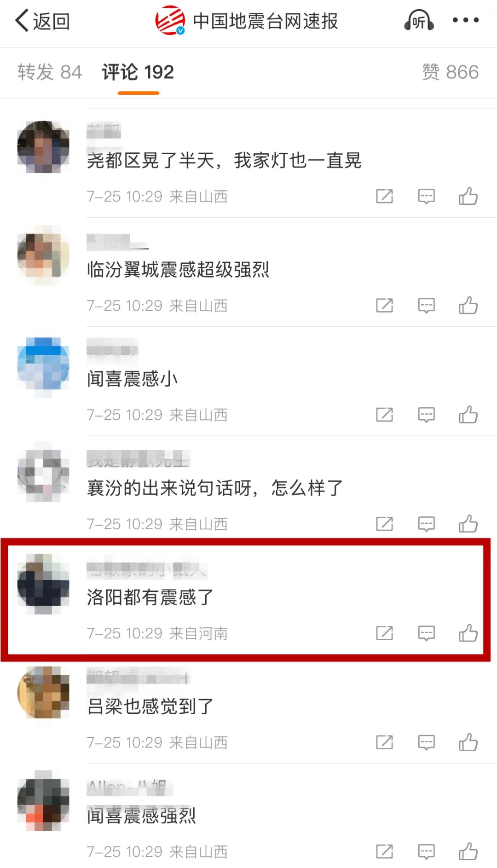This screenshot has width=497, height=868.
Task: Open the three-dot more options menu
Action: coord(466,20)
